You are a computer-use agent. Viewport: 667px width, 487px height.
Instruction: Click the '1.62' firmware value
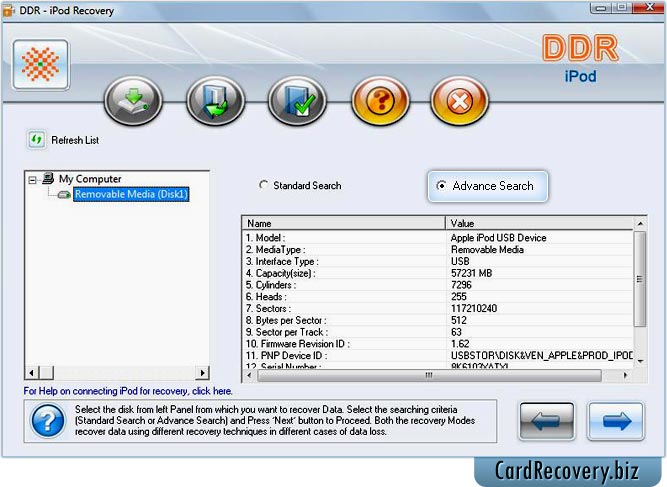(460, 344)
